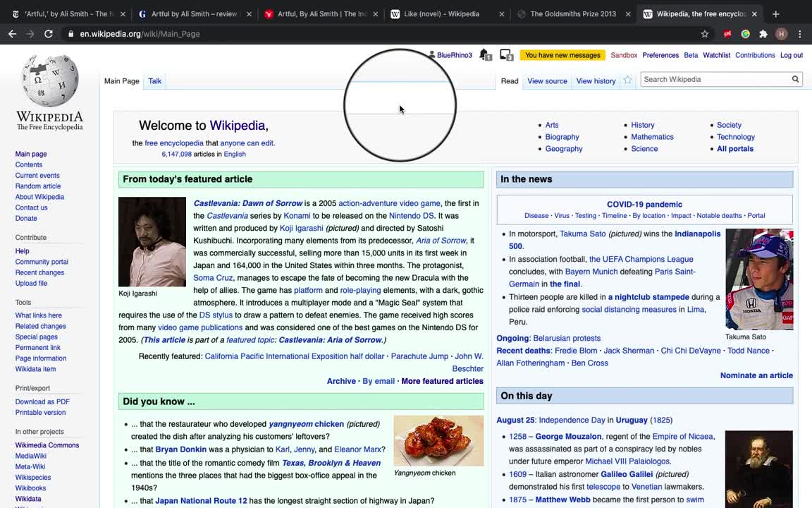Select the View history tab
The height and width of the screenshot is (508, 812).
[596, 81]
